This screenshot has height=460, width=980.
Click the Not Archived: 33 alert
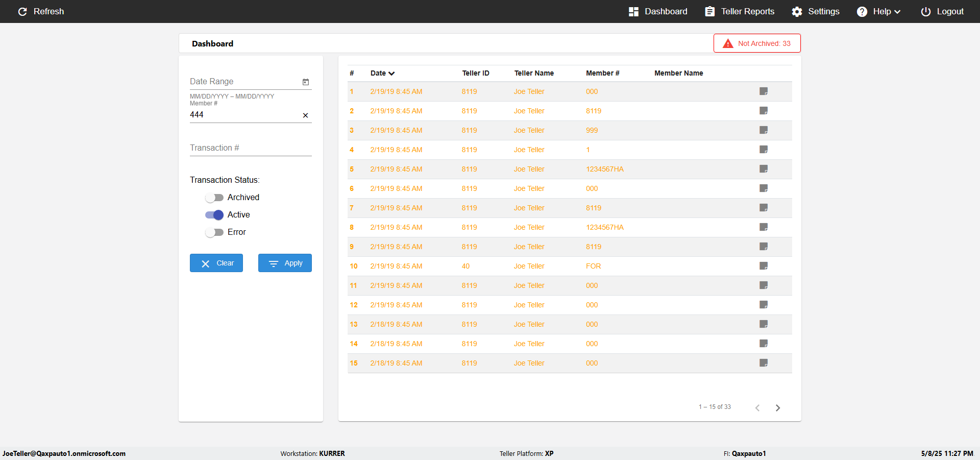click(x=757, y=43)
